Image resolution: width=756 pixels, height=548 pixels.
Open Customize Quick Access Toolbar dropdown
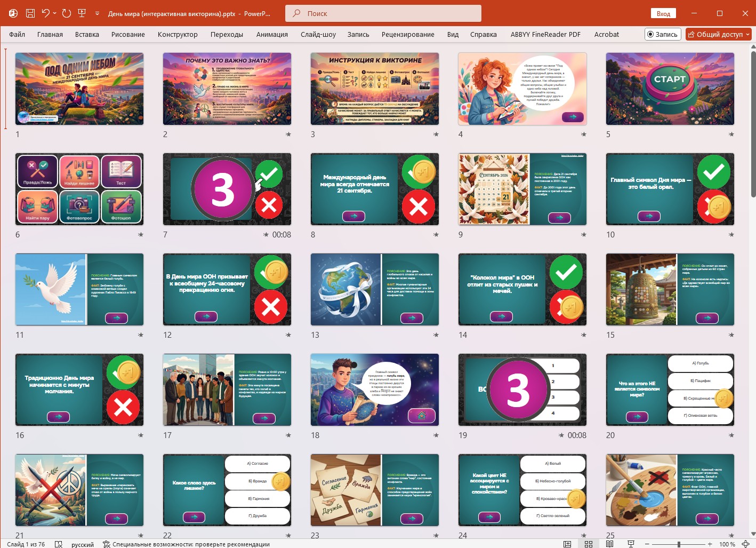tap(97, 13)
